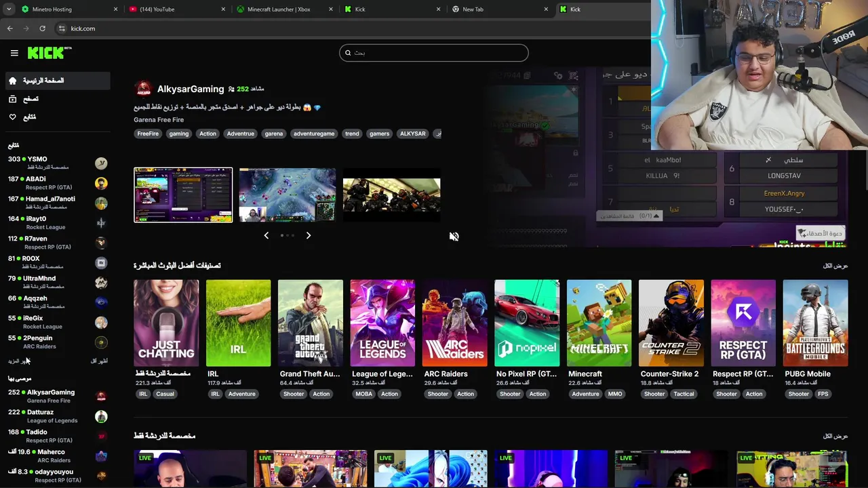This screenshot has height=488, width=868.
Task: Open site info icon beside kick.com
Action: 61,28
